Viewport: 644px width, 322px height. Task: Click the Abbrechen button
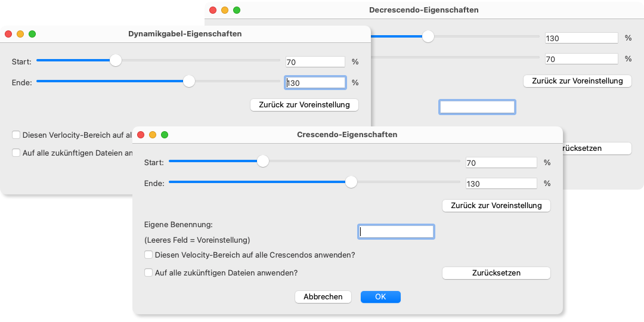[323, 297]
